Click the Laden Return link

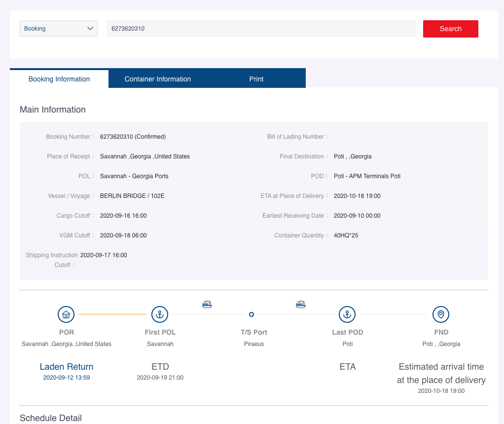(x=67, y=367)
